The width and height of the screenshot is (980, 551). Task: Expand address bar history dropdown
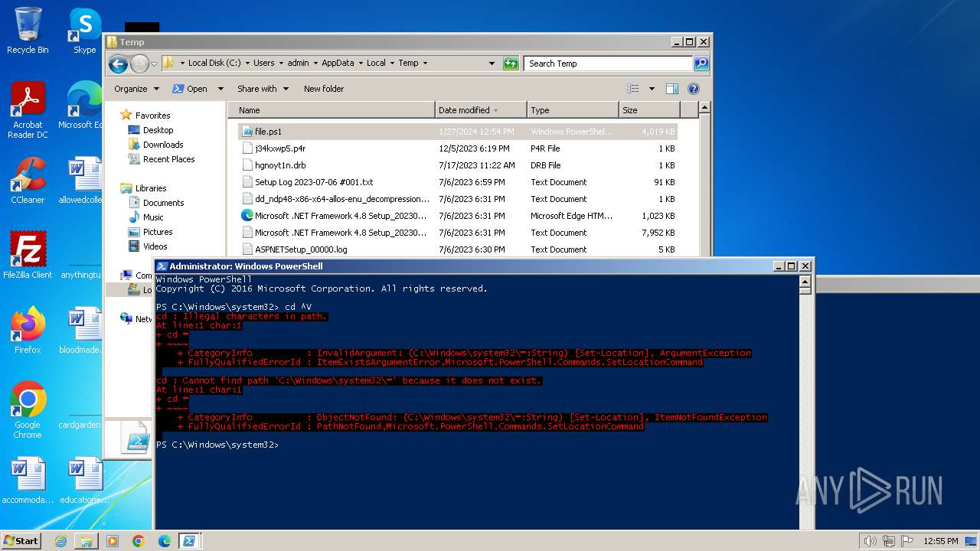[x=492, y=64]
